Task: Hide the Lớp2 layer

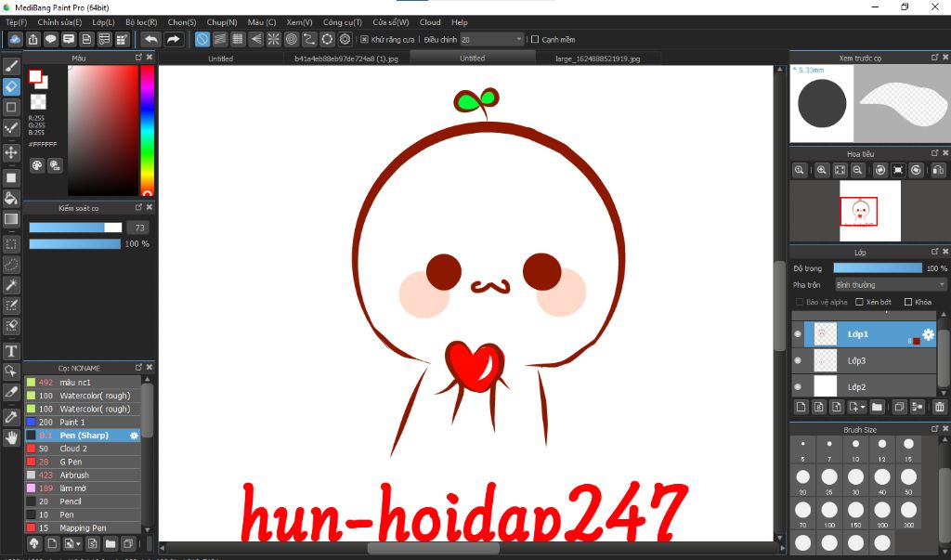Action: point(798,386)
